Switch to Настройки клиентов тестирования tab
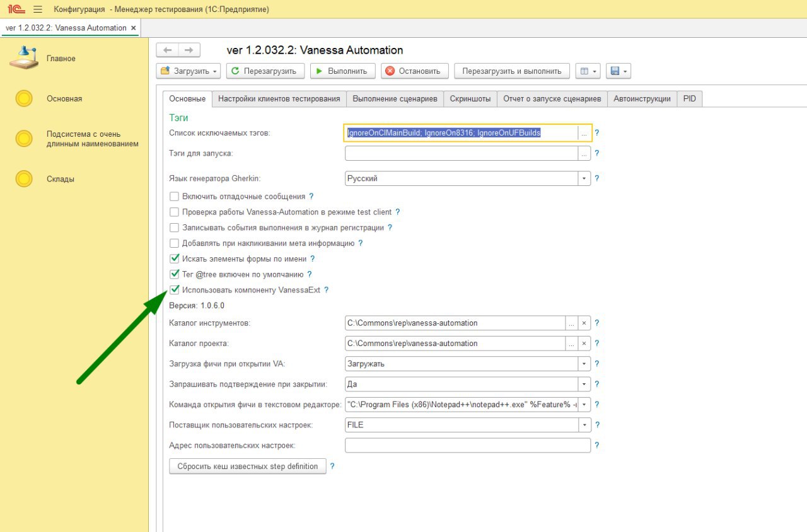The image size is (807, 532). [279, 99]
